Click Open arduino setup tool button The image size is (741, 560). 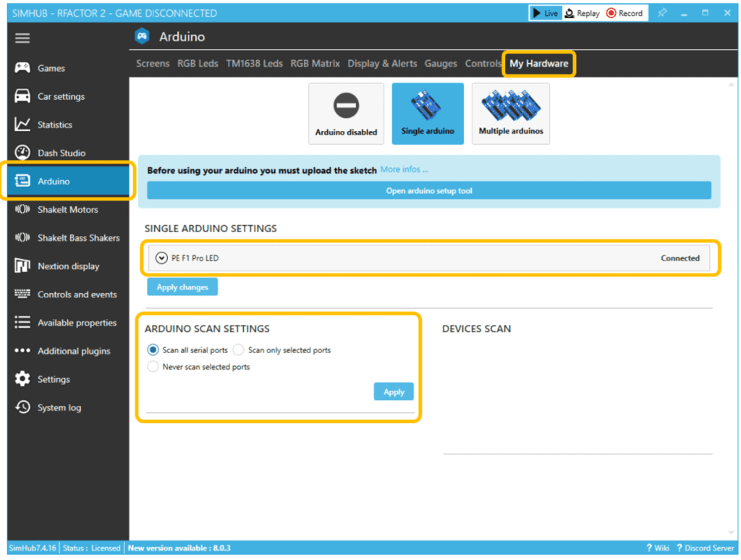click(x=428, y=191)
